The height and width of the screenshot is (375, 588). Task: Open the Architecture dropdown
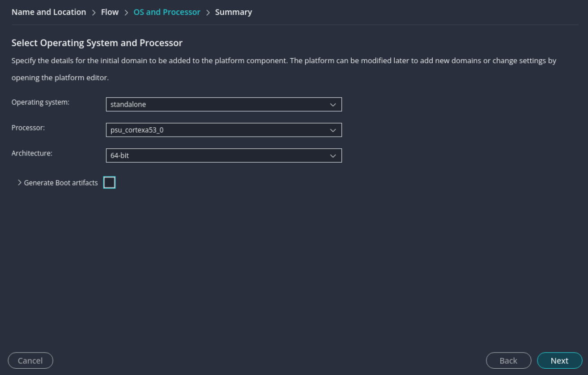[224, 155]
